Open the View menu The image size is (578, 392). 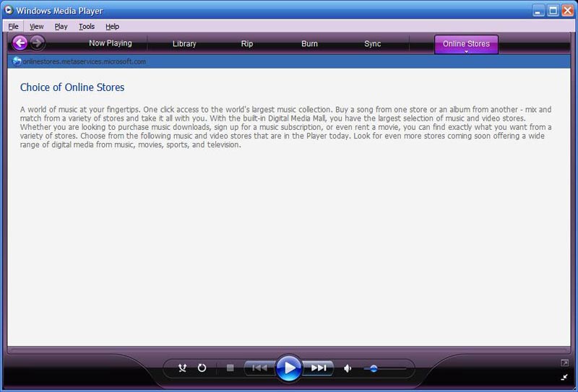37,27
